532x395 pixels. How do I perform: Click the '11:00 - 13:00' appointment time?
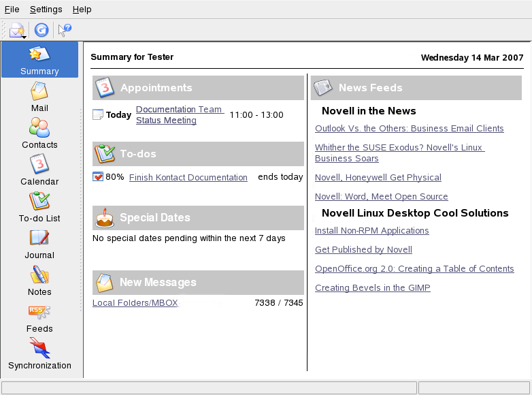(256, 115)
